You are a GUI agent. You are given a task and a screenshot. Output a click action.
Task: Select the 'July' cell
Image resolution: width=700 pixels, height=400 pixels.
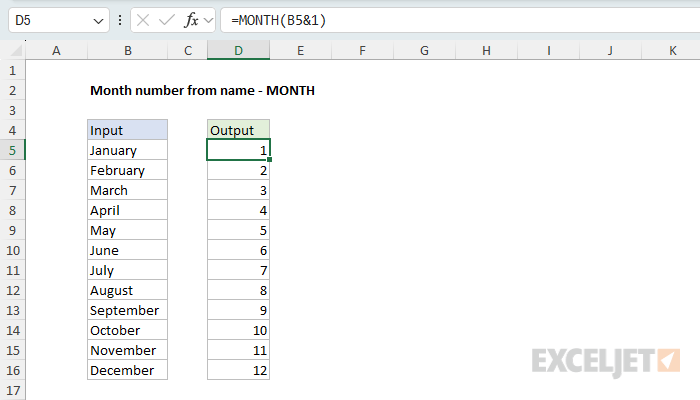click(128, 270)
